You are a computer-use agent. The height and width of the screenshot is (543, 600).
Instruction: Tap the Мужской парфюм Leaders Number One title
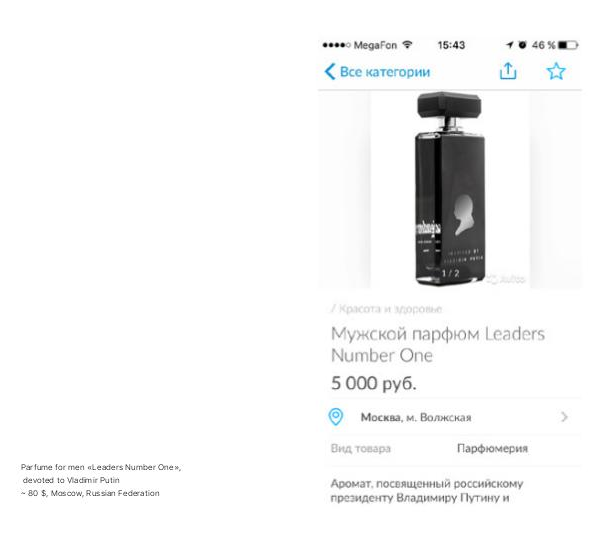pyautogui.click(x=438, y=344)
